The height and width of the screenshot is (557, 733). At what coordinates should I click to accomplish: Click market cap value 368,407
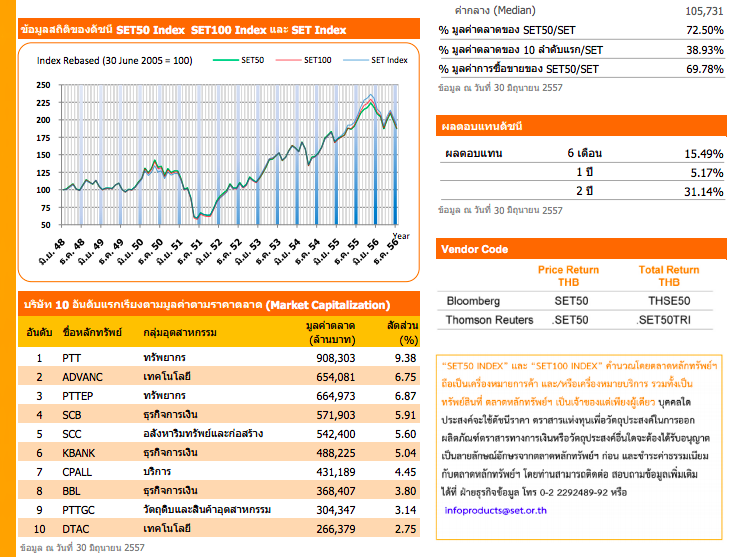(x=336, y=491)
